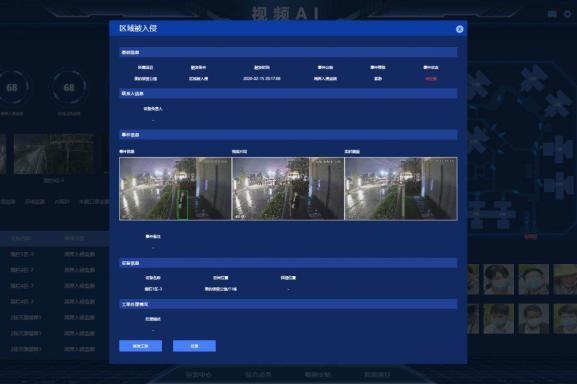Close the 区域被入侵 dialog with X icon
Image resolution: width=577 pixels, height=384 pixels.
459,29
